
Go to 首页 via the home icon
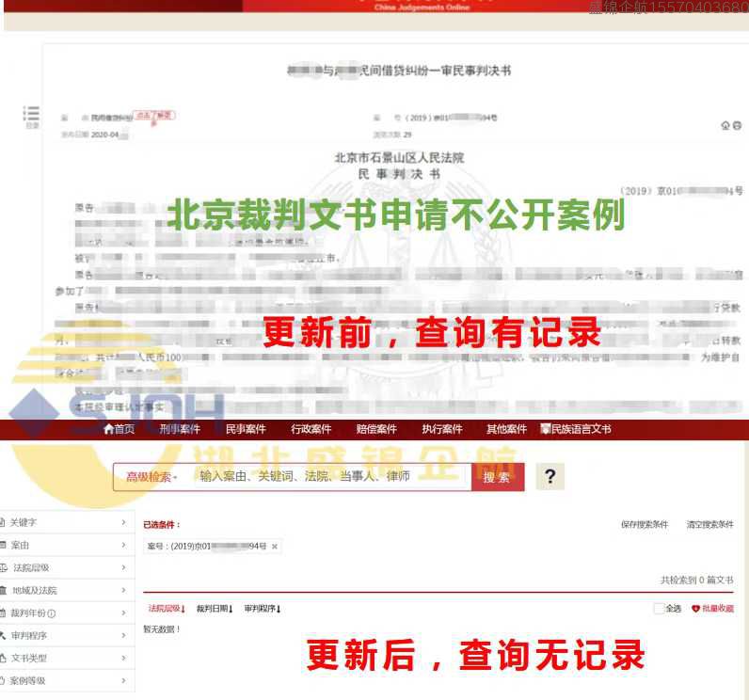pos(119,429)
